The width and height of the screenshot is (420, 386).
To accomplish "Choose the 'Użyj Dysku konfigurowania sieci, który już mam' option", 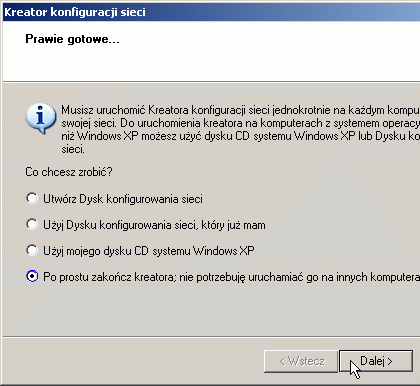I will point(32,224).
